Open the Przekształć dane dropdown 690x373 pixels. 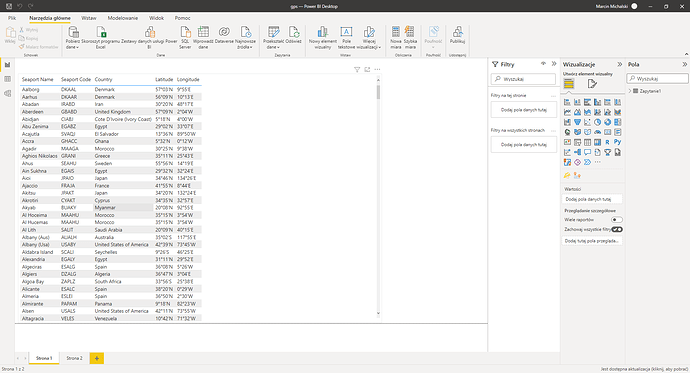pos(273,37)
